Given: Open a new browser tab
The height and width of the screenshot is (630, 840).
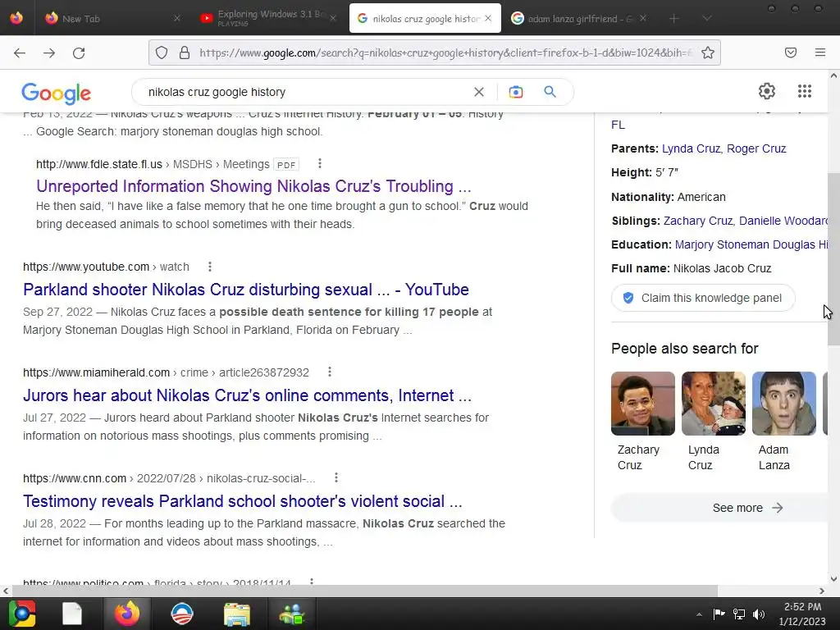Looking at the screenshot, I should click(x=674, y=18).
